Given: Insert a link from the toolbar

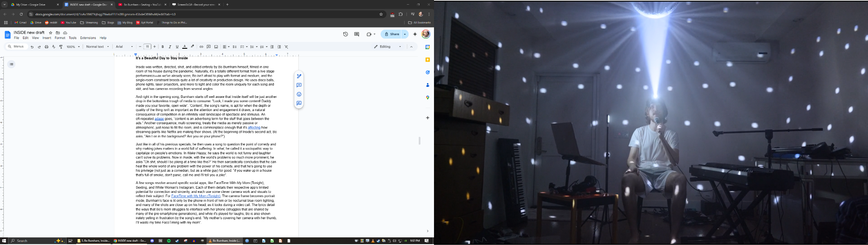Looking at the screenshot, I should (201, 47).
